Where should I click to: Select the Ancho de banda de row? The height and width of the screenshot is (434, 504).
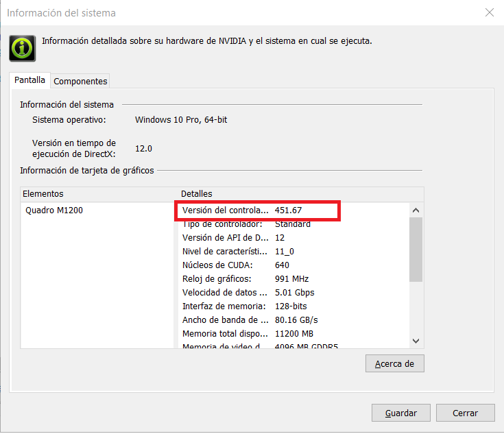(x=293, y=320)
